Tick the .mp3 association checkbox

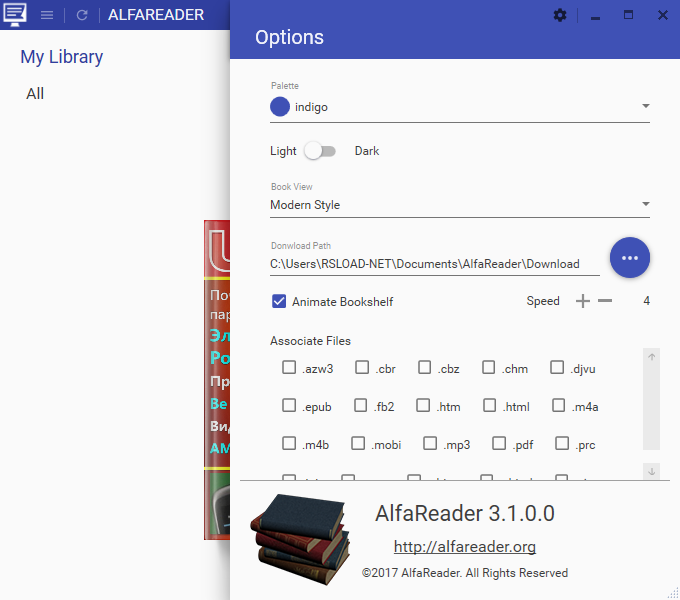tap(430, 443)
